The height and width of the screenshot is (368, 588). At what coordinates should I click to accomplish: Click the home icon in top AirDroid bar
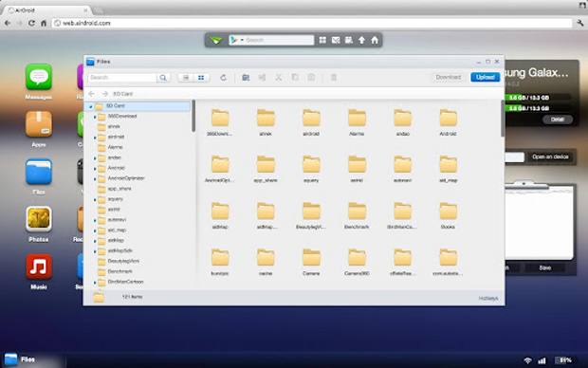pyautogui.click(x=375, y=40)
